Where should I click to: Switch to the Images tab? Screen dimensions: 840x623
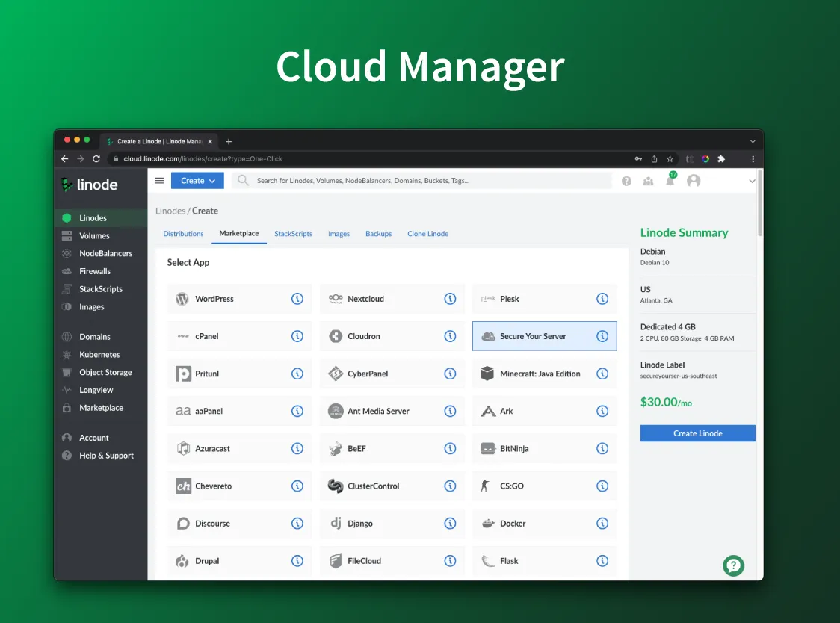tap(339, 233)
